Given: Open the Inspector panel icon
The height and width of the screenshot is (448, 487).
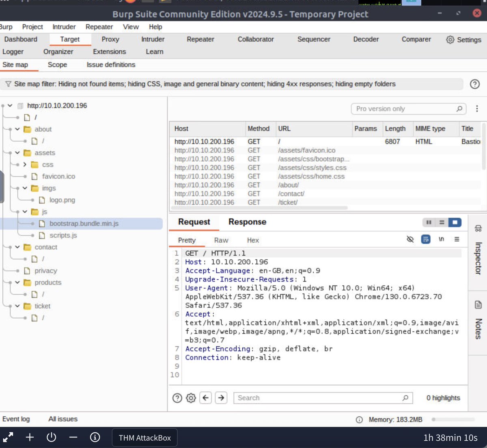Looking at the screenshot, I should (x=478, y=228).
